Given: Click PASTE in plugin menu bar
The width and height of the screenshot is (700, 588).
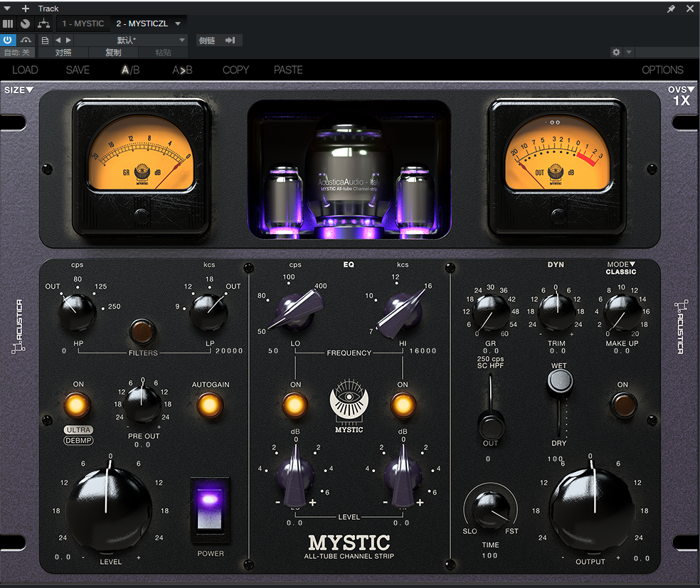Looking at the screenshot, I should pos(288,70).
